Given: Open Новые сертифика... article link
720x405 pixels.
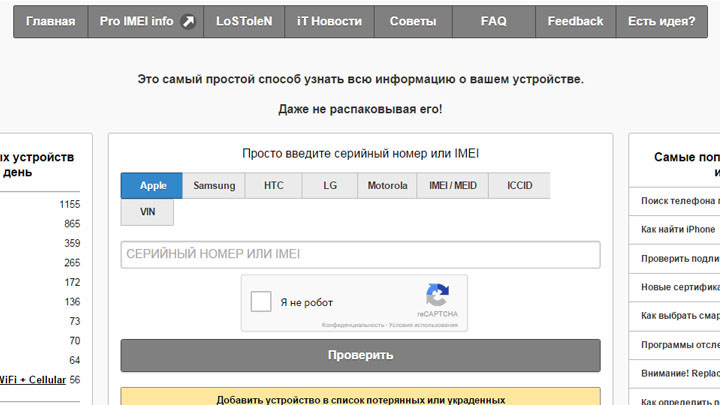Looking at the screenshot, I should coord(681,287).
